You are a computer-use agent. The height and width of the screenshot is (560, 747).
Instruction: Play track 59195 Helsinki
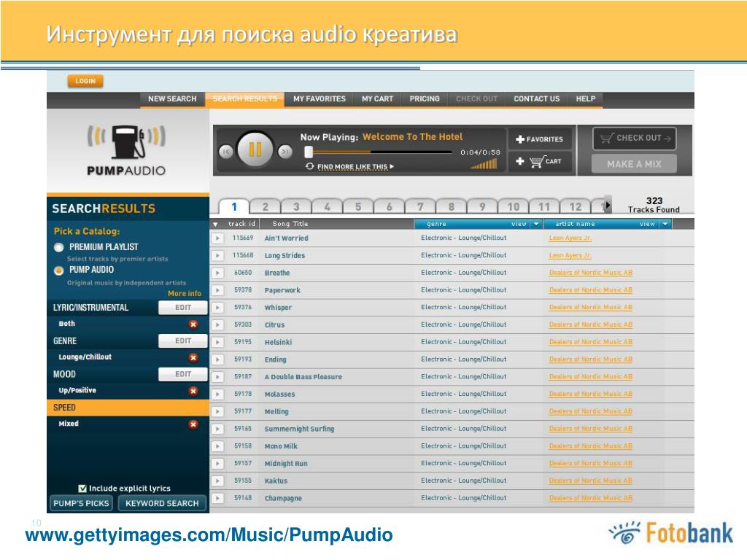tap(217, 342)
